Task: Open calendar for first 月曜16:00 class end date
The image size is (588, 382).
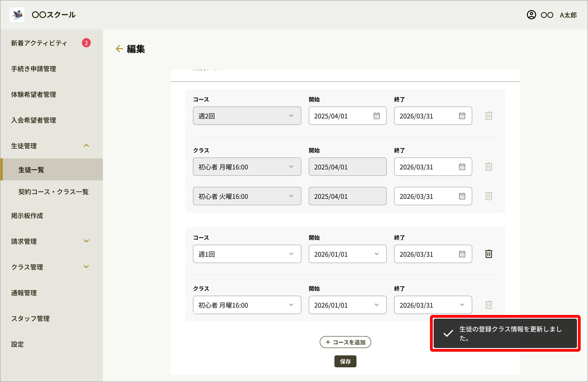Action: point(462,167)
